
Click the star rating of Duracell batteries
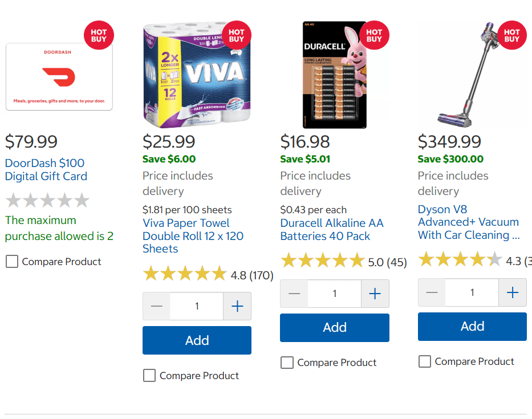point(323,261)
